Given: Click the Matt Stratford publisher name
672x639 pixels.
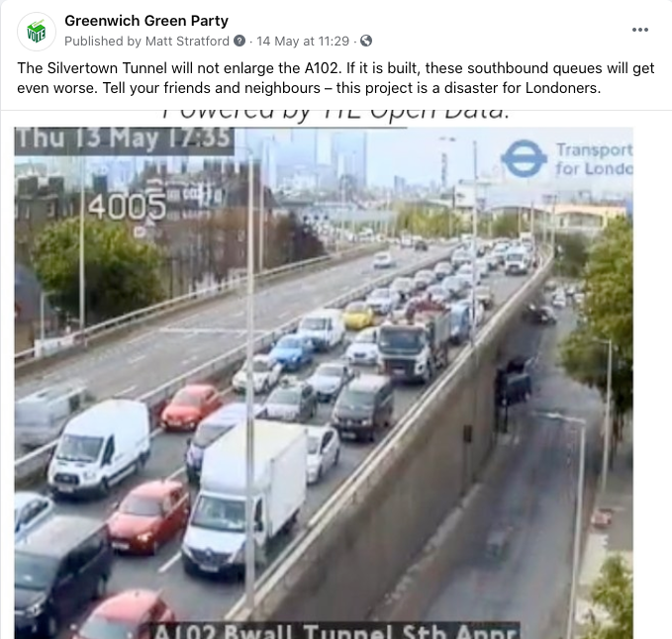Looking at the screenshot, I should coord(187,42).
